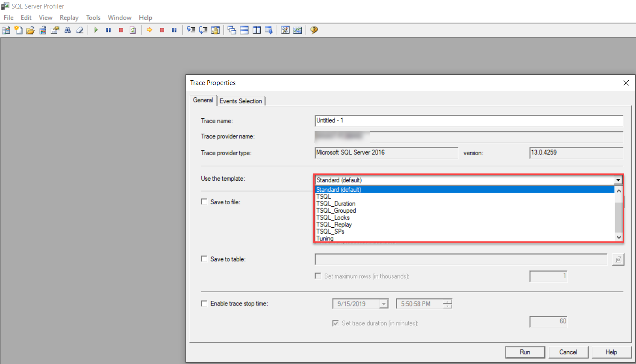Enable the Save to table checkbox

tap(204, 259)
